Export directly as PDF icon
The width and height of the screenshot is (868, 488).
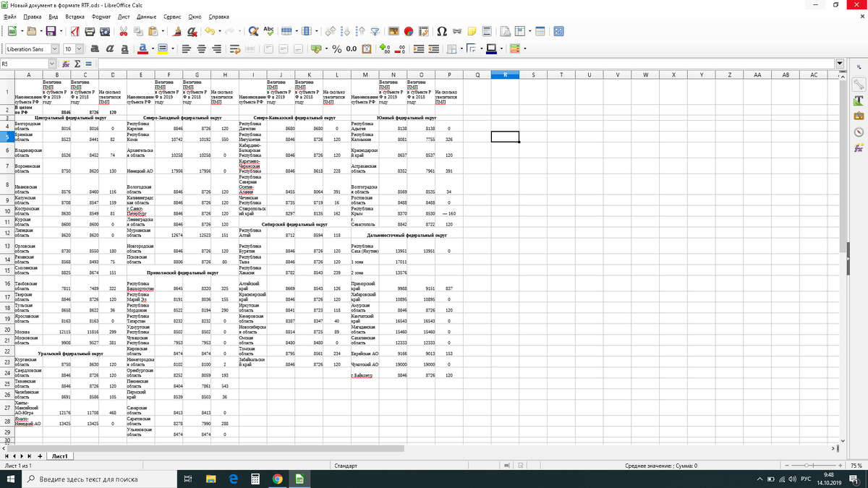point(75,31)
